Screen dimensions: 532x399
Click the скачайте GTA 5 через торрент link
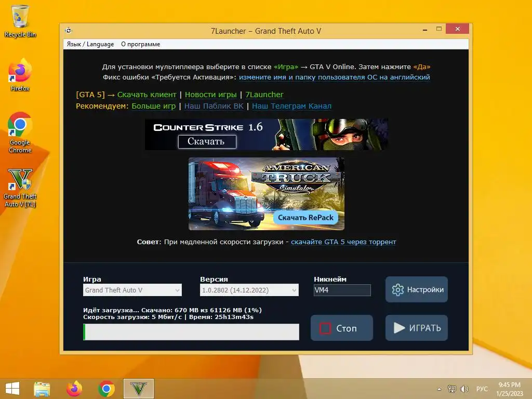pos(343,242)
